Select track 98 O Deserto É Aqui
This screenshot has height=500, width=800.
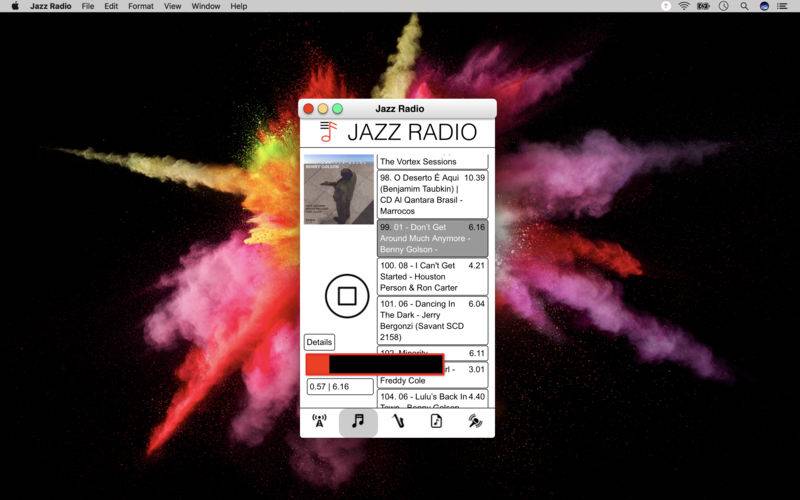pyautogui.click(x=433, y=194)
